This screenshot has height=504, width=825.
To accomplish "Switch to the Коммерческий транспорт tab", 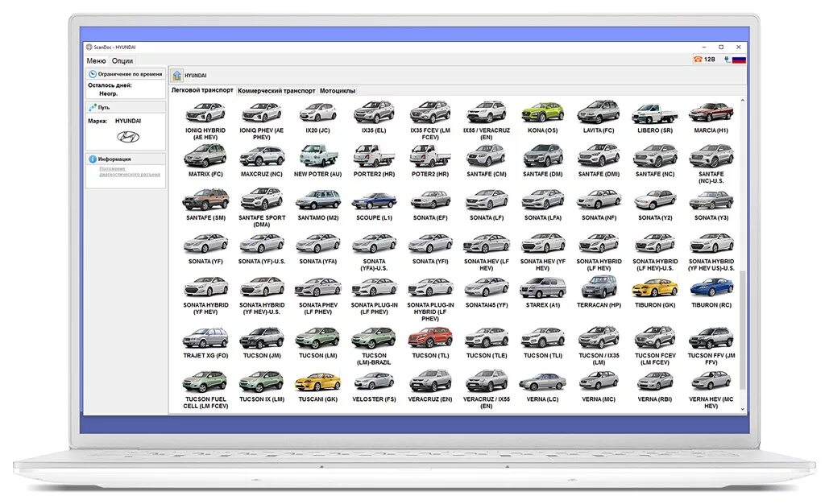I will 276,91.
